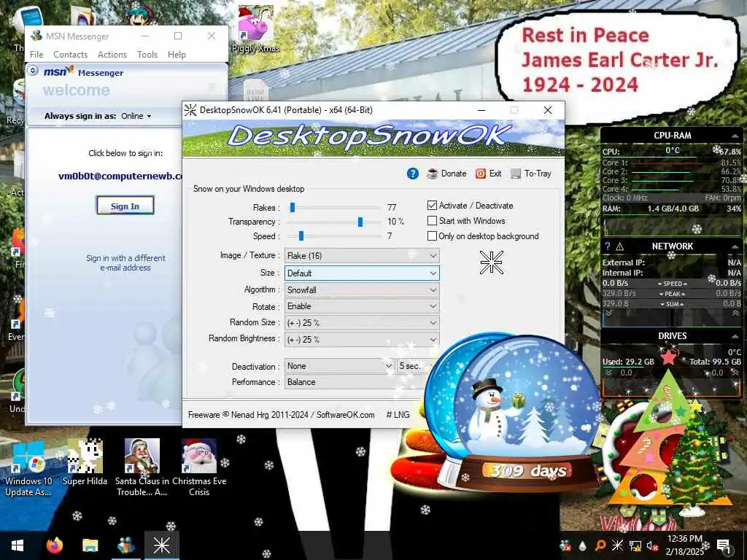Click the snowflake texture preview image
Image resolution: width=747 pixels, height=560 pixels.
coord(491,262)
